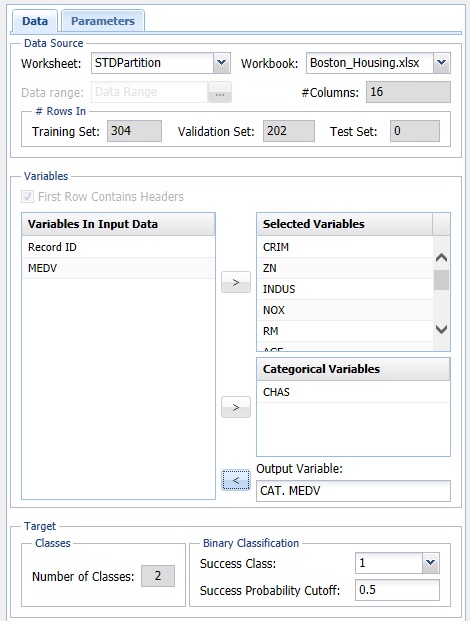Open the Workbook dropdown list
The height and width of the screenshot is (621, 470).
pyautogui.click(x=441, y=63)
